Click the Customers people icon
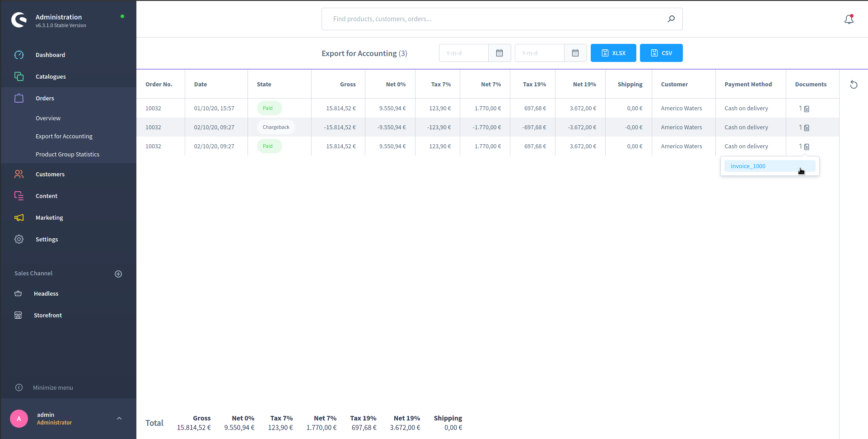 (19, 174)
